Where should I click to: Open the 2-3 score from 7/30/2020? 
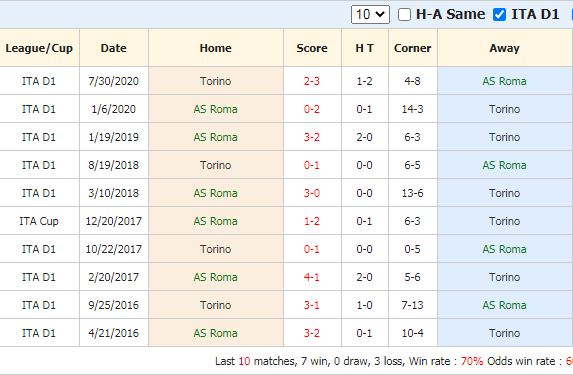(312, 81)
